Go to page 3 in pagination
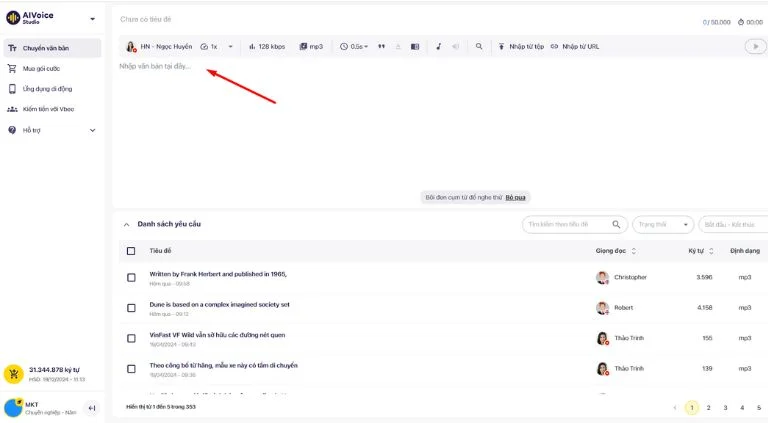Image resolution: width=768 pixels, height=423 pixels. [725, 407]
